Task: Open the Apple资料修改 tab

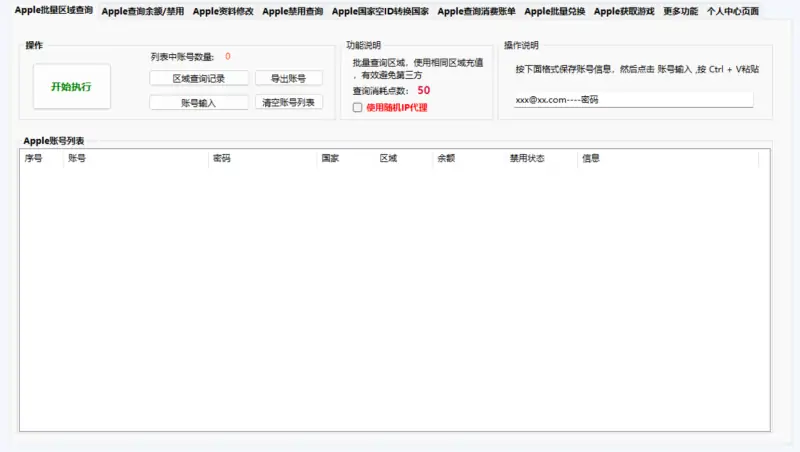Action: pyautogui.click(x=223, y=11)
